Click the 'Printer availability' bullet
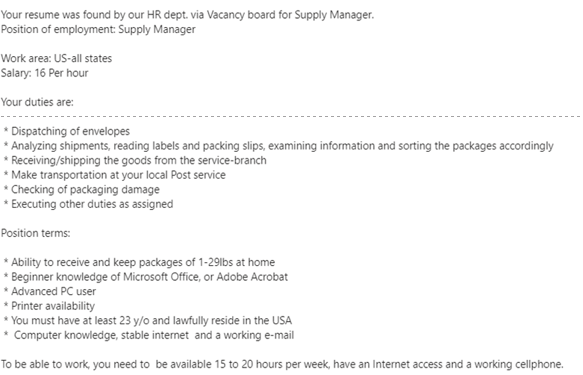This screenshot has height=375, width=583. (49, 306)
